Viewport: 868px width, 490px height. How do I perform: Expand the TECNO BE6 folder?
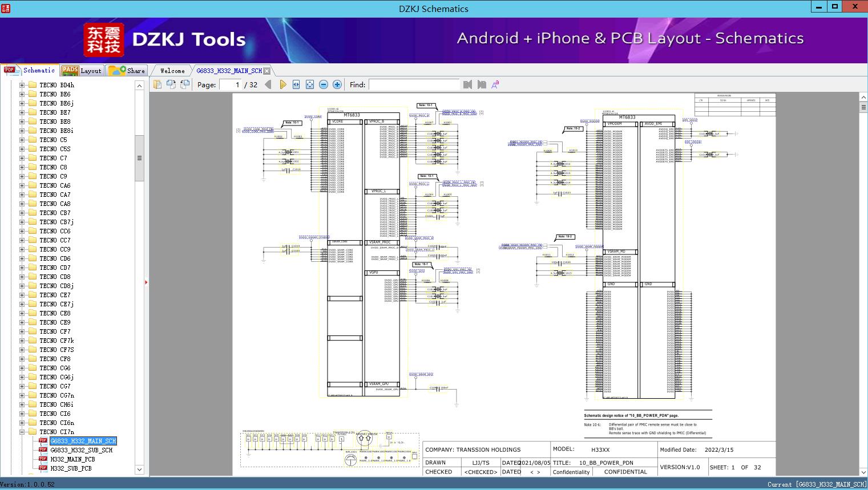click(22, 94)
